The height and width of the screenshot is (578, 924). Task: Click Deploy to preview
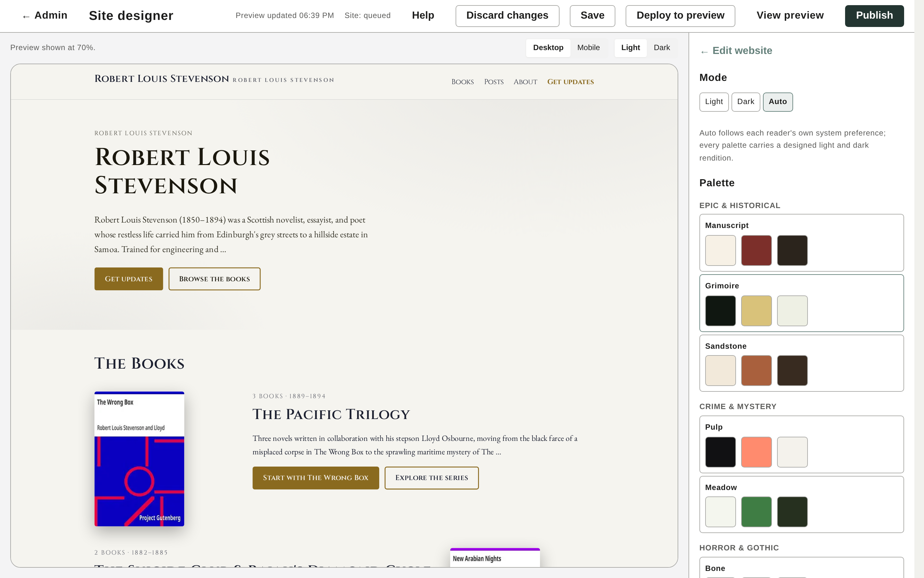tap(680, 16)
